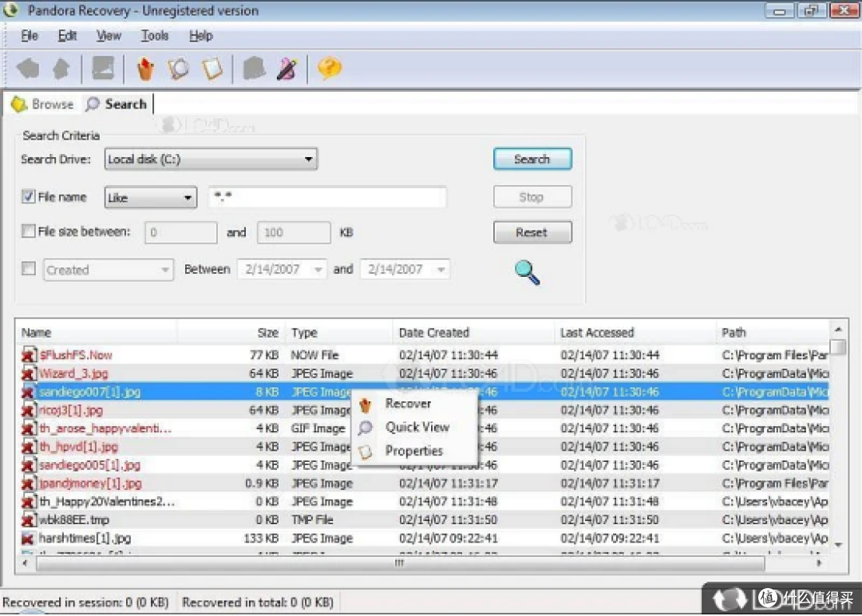The width and height of the screenshot is (862, 616).
Task: Click the horizontal scrollbar right arrow
Action: pos(819,563)
